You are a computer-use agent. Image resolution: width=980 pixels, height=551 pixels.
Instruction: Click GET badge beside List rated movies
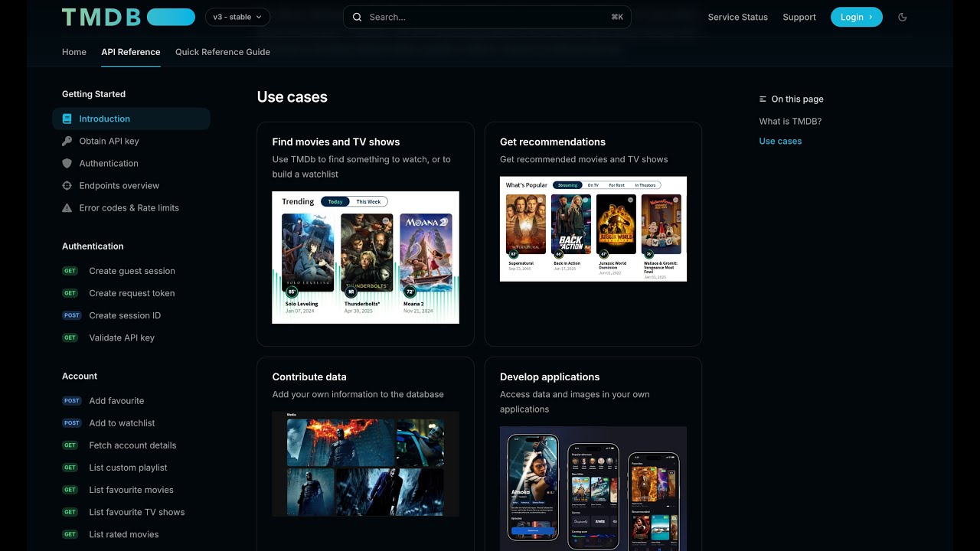pos(70,534)
